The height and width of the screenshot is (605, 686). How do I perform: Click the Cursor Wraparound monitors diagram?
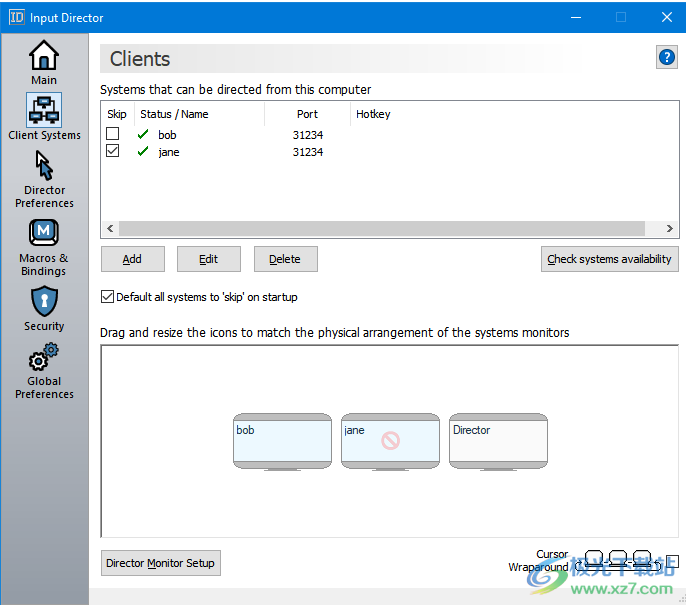tap(618, 561)
